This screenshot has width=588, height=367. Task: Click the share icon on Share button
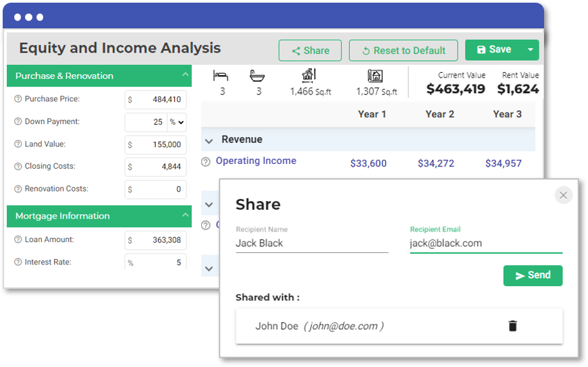click(x=296, y=51)
